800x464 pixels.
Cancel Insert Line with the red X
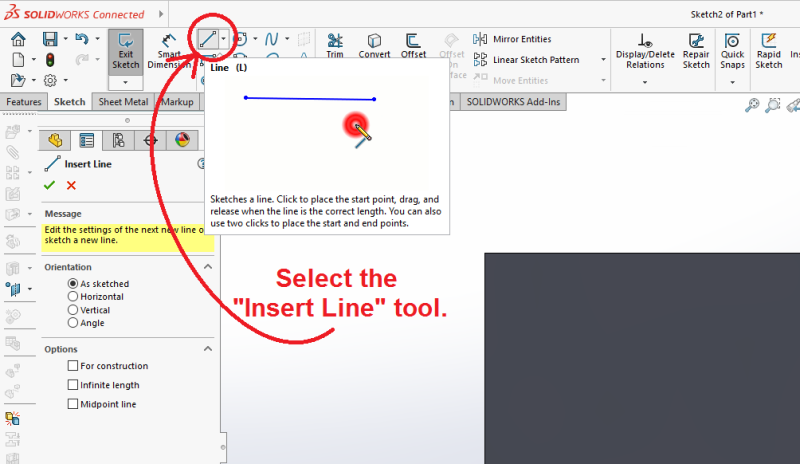(71, 185)
